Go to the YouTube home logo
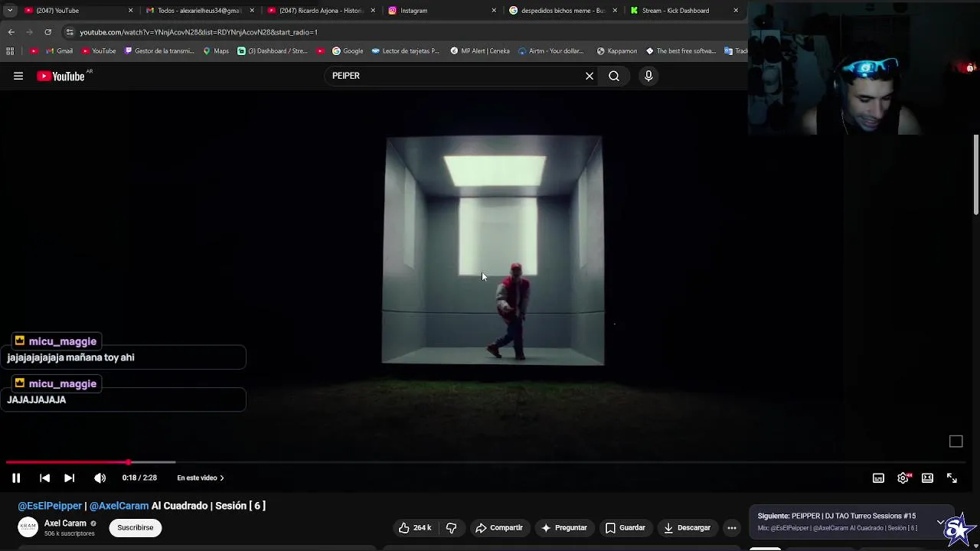The width and height of the screenshot is (980, 551). click(60, 76)
